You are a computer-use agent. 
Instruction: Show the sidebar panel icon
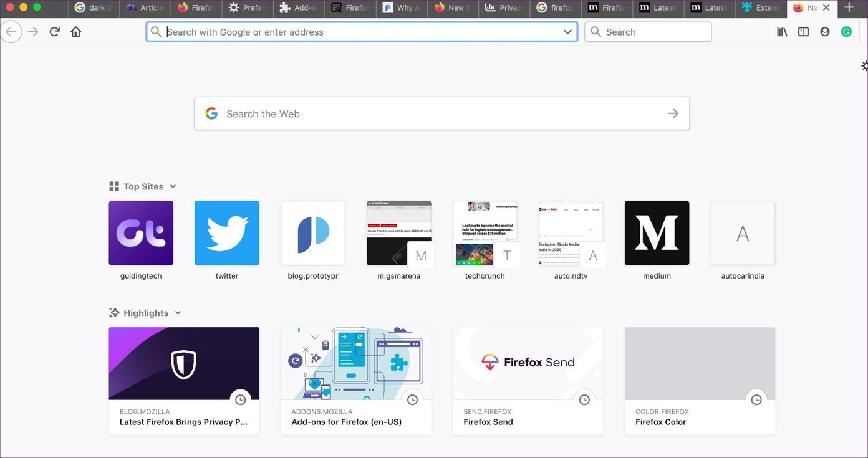[x=803, y=32]
